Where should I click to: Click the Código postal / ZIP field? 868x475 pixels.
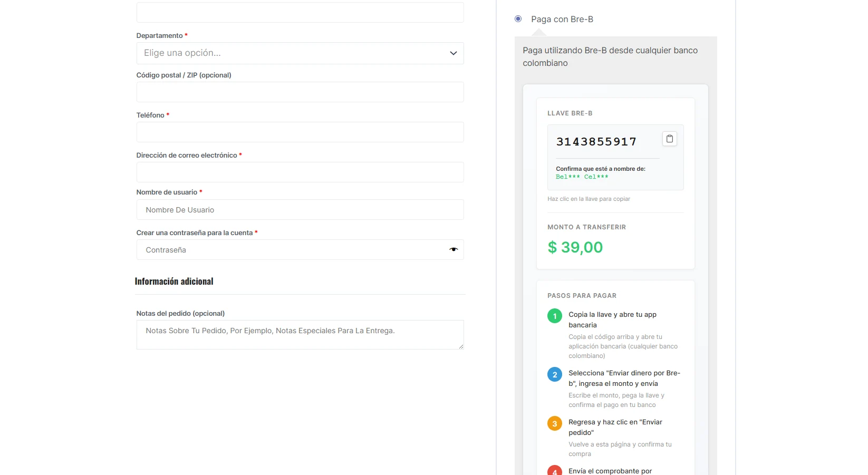click(x=300, y=92)
